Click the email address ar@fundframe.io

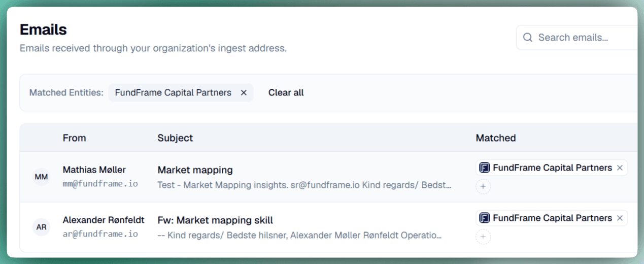click(x=100, y=234)
